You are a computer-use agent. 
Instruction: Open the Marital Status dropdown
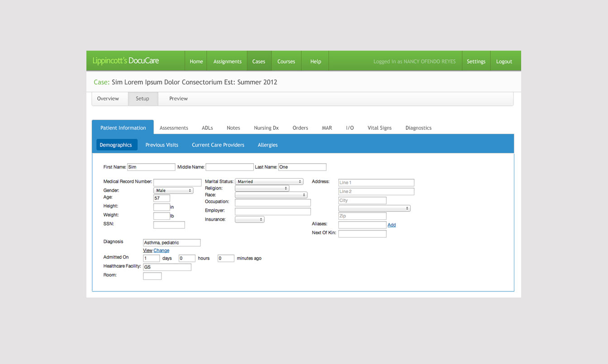(269, 181)
